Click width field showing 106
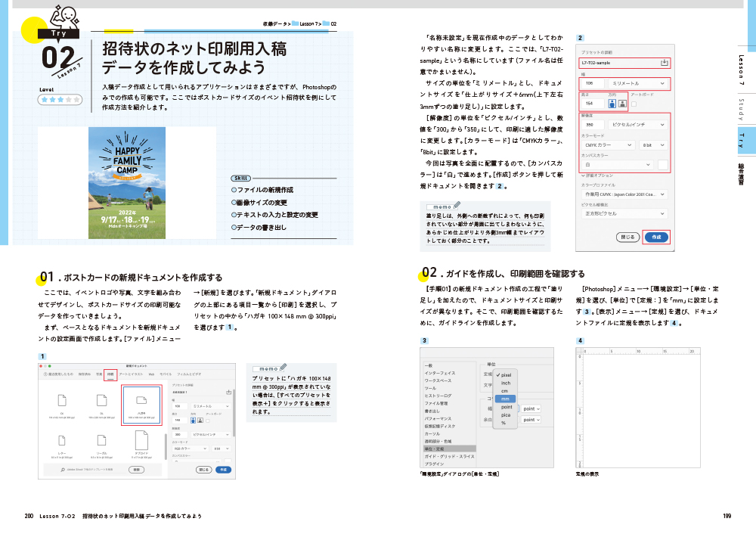Screen dimensions: 756x534 tap(593, 83)
